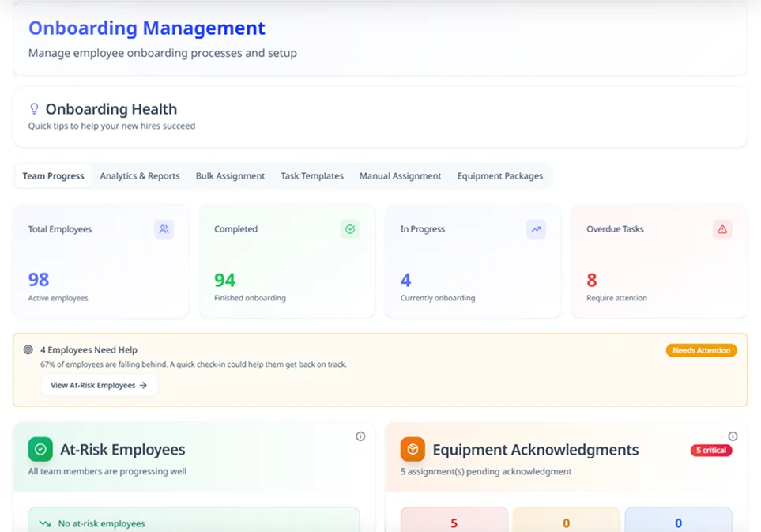
Task: Click the checkmark icon on Completed card
Action: [x=350, y=229]
